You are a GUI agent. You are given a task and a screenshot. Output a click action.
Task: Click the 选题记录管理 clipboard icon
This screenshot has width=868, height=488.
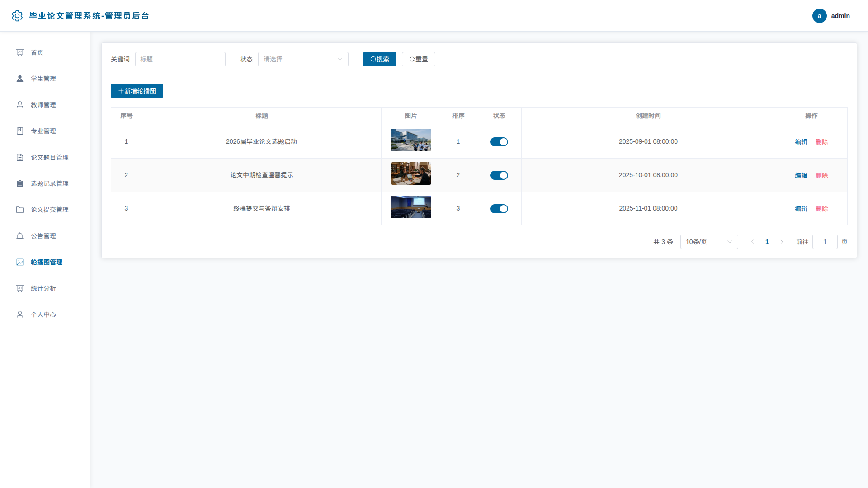pos(20,183)
